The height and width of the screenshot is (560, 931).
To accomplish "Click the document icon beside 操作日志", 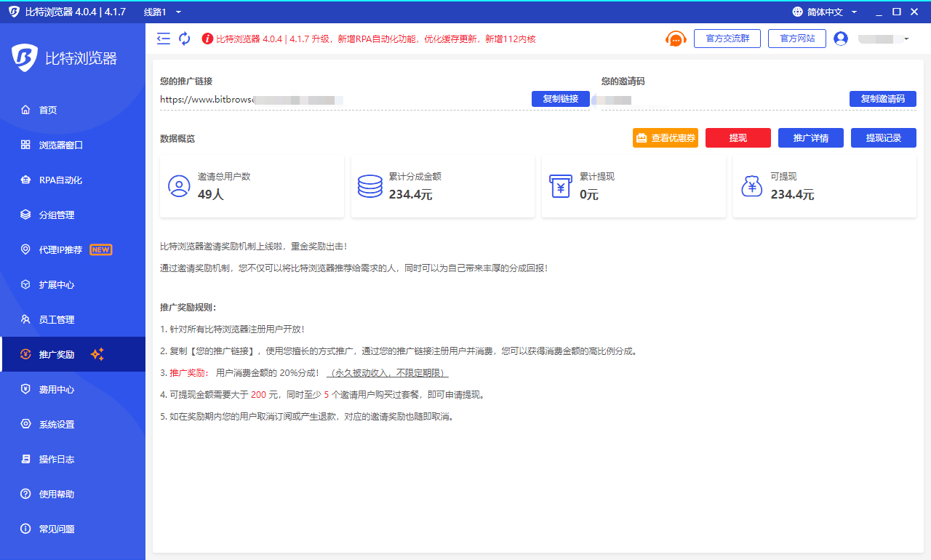I will coord(25,459).
